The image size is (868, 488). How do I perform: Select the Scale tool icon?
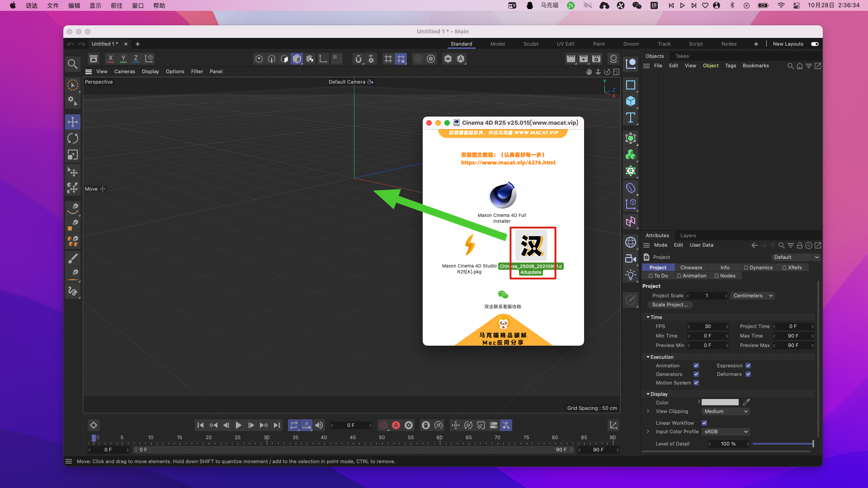(73, 155)
